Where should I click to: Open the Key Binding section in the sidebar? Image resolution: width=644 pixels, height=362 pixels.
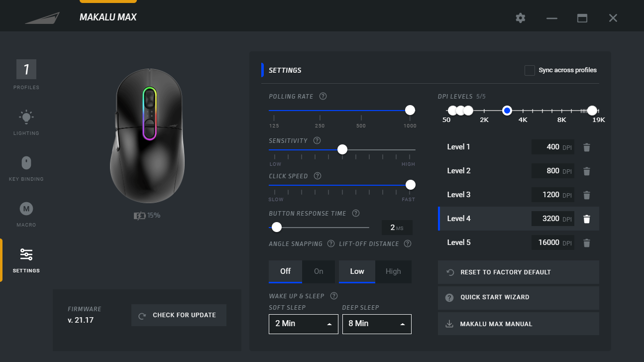pyautogui.click(x=26, y=168)
